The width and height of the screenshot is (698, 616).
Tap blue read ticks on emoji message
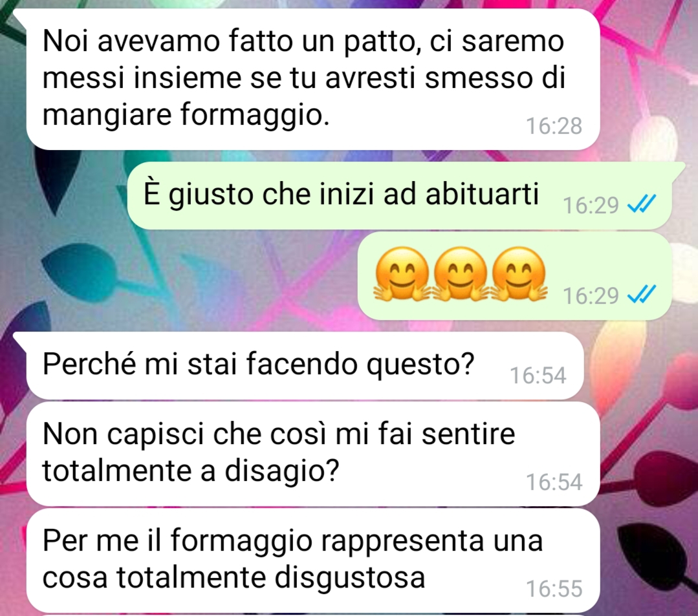coord(642,295)
